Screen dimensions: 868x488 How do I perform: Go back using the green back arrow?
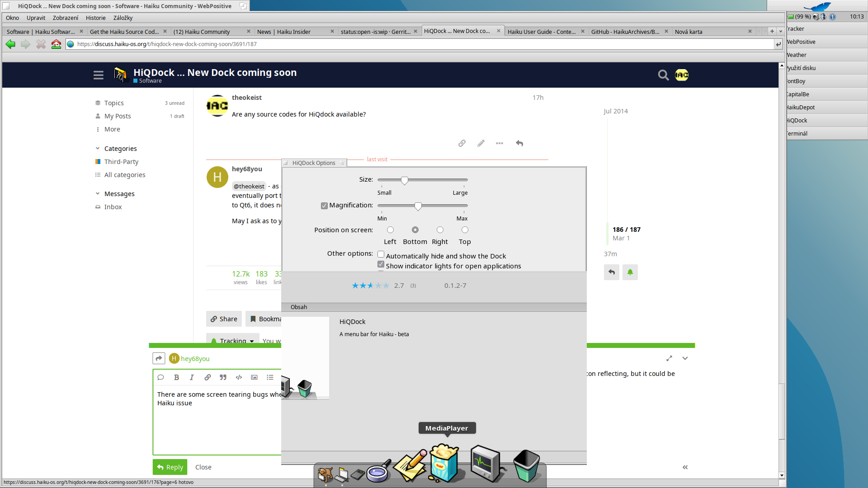click(10, 44)
